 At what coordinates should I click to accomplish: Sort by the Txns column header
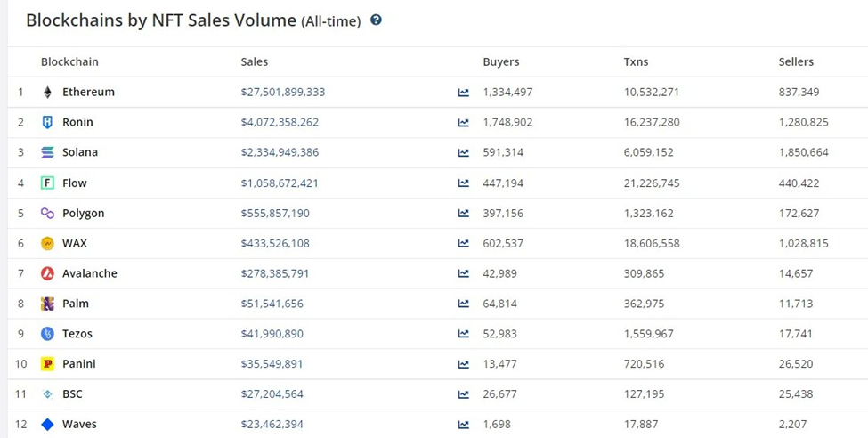click(636, 61)
